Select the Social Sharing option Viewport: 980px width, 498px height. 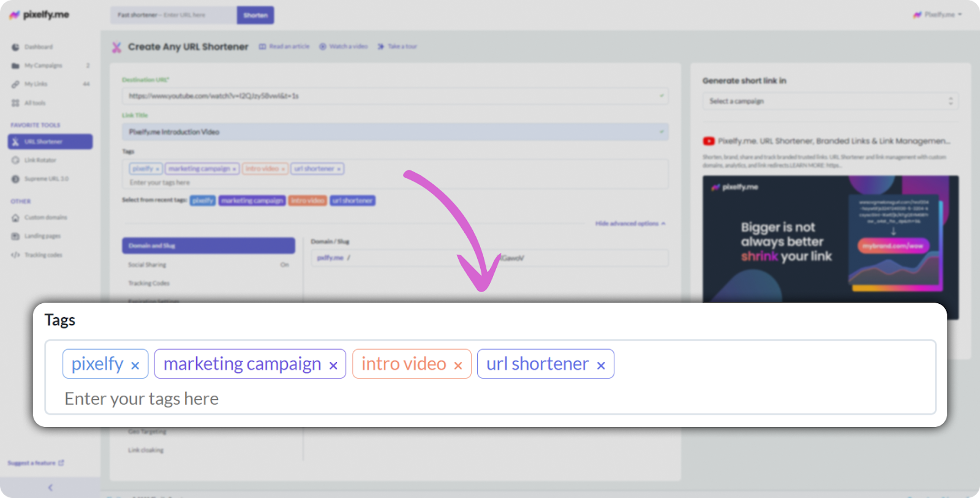coord(147,265)
